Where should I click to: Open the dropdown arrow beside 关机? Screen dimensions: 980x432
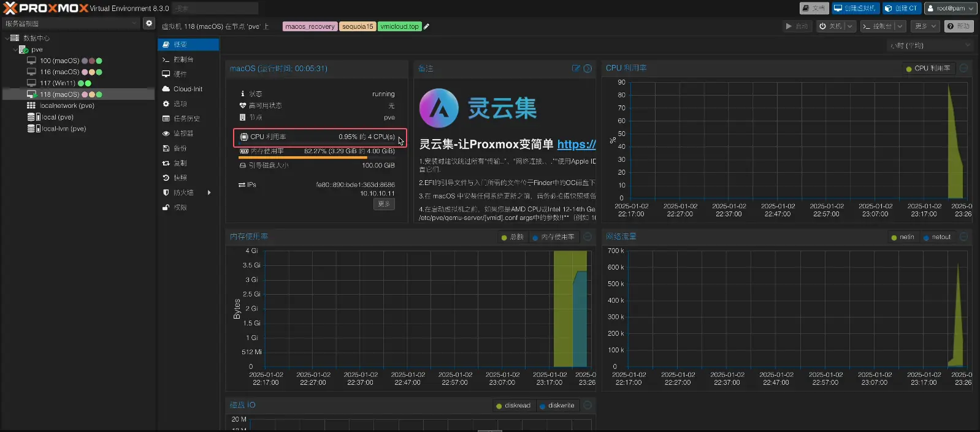tap(849, 26)
